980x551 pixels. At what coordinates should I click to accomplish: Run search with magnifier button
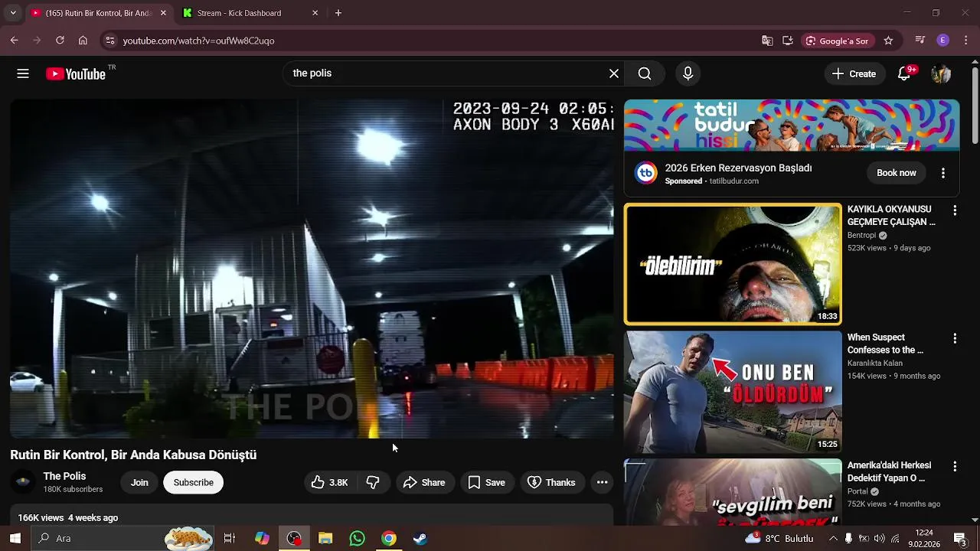click(x=645, y=73)
